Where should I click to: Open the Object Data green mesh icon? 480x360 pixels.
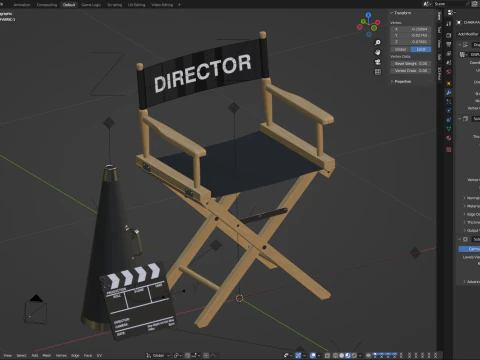[449, 129]
